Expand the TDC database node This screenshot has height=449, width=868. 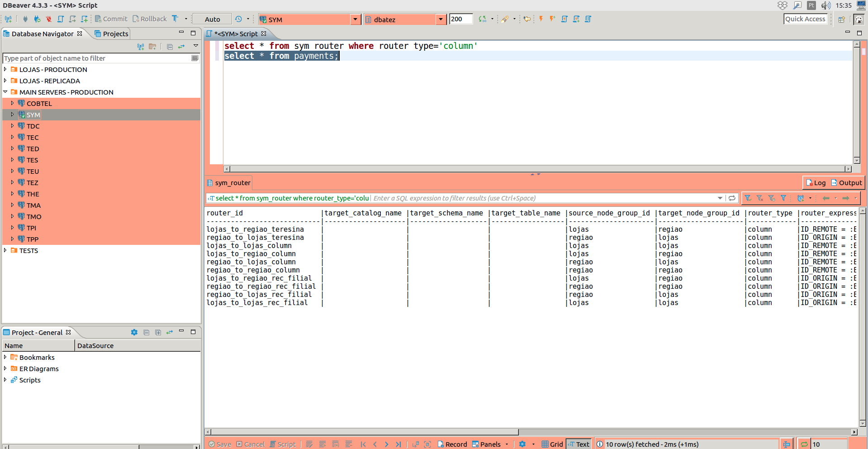(12, 126)
